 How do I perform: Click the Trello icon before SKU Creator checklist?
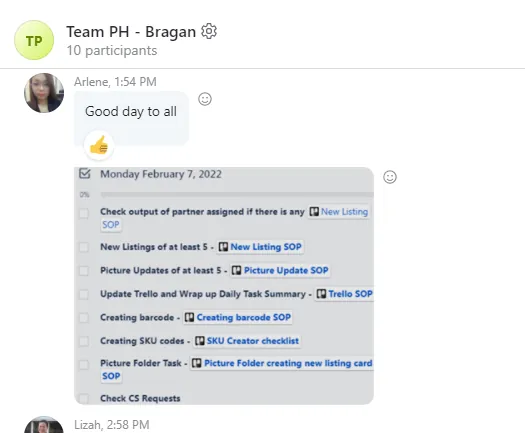pyautogui.click(x=200, y=341)
